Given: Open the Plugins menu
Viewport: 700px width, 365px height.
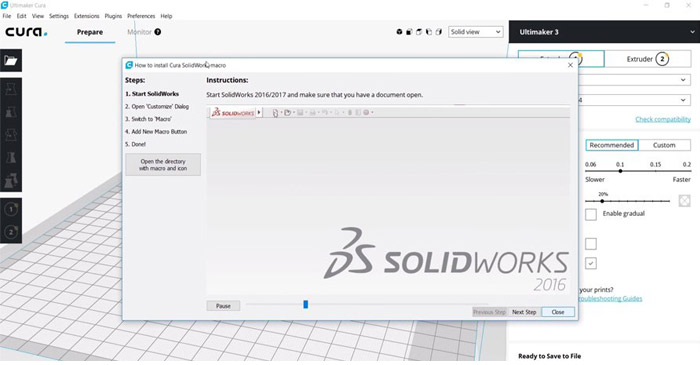Looking at the screenshot, I should pyautogui.click(x=113, y=16).
